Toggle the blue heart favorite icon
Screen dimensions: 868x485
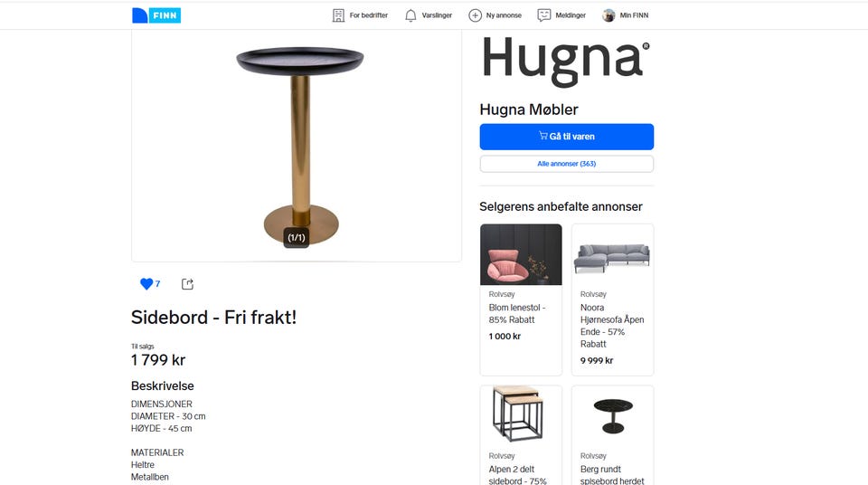coord(146,284)
